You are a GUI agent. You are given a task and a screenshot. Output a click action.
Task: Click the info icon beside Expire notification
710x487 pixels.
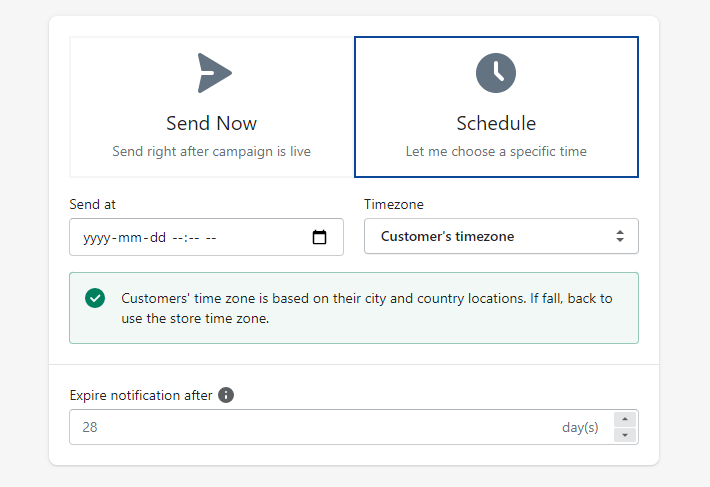(x=226, y=395)
